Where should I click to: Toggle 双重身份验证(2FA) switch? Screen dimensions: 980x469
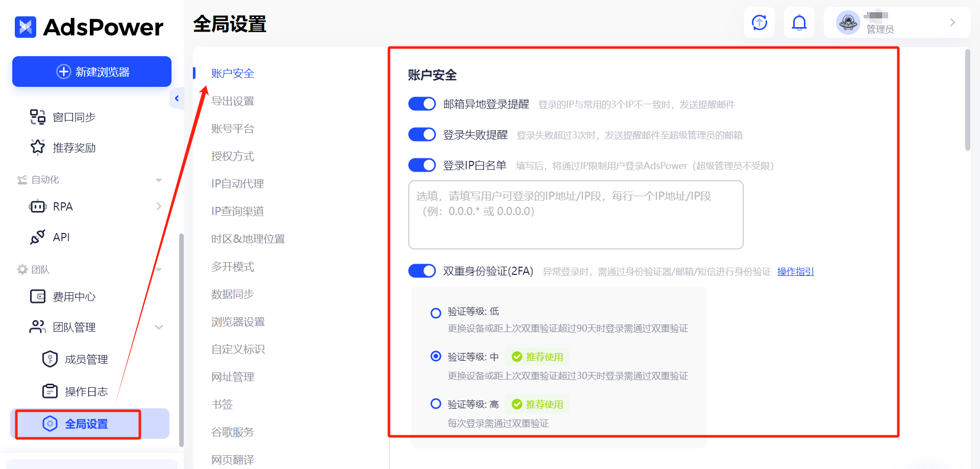coord(422,271)
